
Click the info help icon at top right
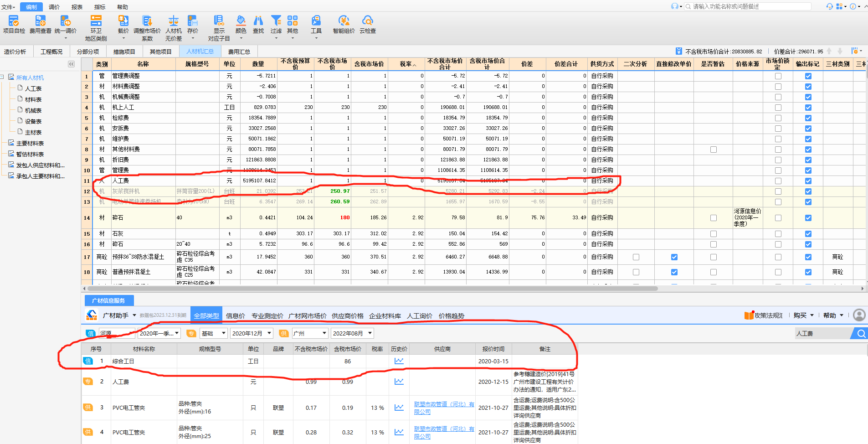[x=853, y=6]
